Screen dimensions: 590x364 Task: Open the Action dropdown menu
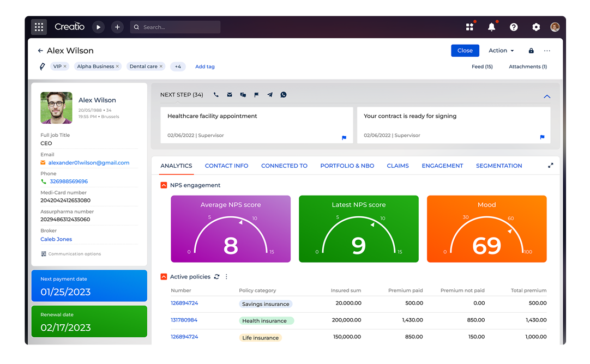coord(501,51)
